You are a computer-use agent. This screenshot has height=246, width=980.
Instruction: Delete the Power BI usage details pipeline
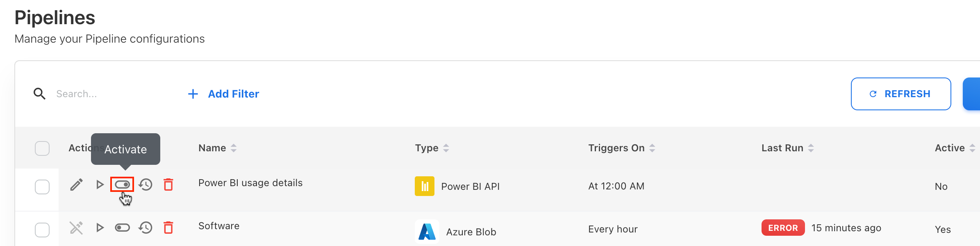(168, 185)
